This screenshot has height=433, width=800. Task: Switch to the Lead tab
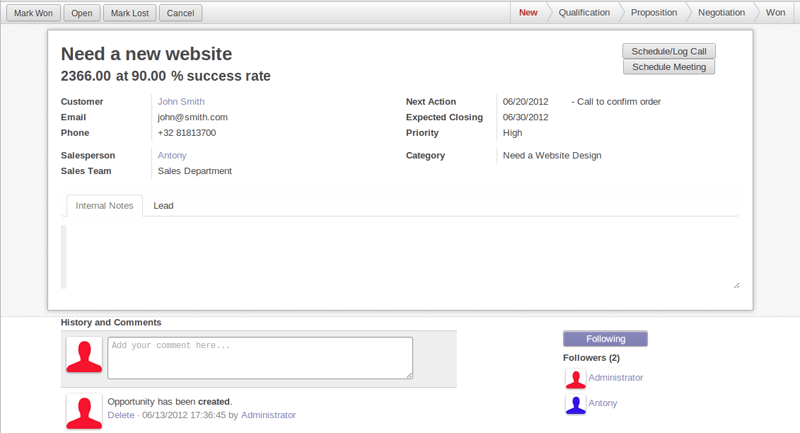tap(163, 206)
